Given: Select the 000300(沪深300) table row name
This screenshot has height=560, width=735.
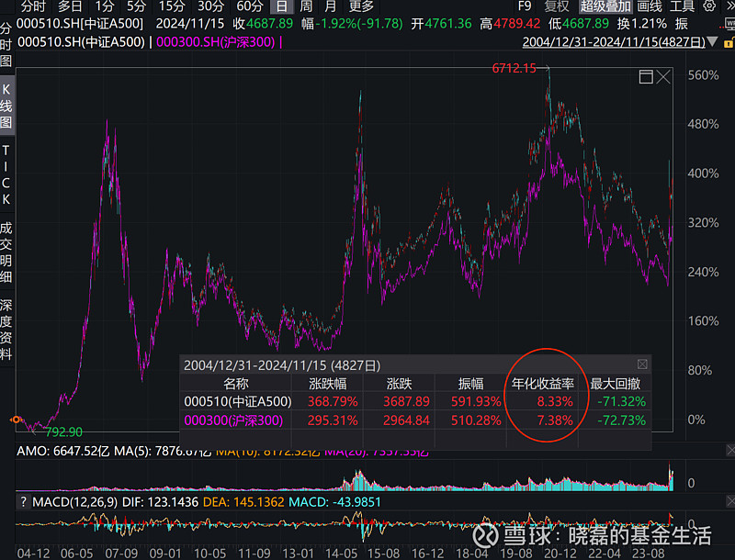Looking at the screenshot, I should tap(233, 420).
